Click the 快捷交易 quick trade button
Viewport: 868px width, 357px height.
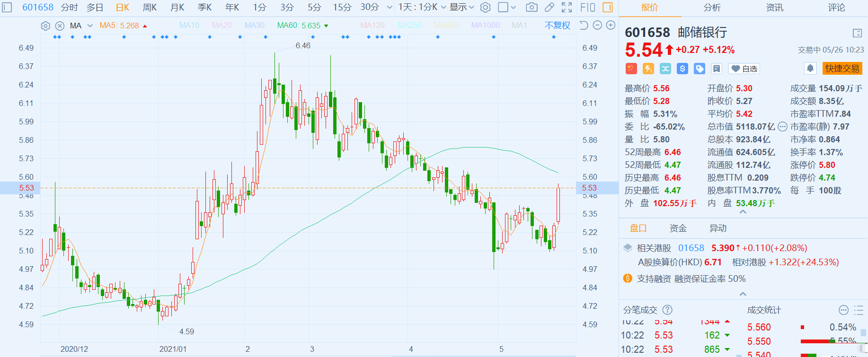842,69
